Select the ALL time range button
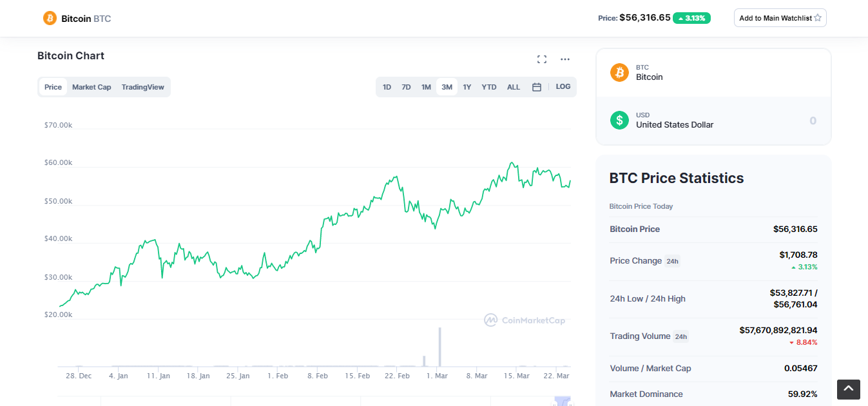 coord(514,87)
